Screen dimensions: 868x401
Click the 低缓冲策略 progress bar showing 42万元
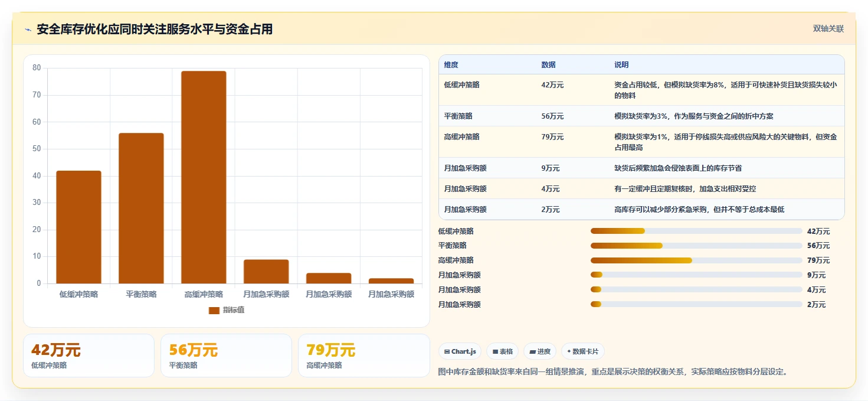(696, 231)
